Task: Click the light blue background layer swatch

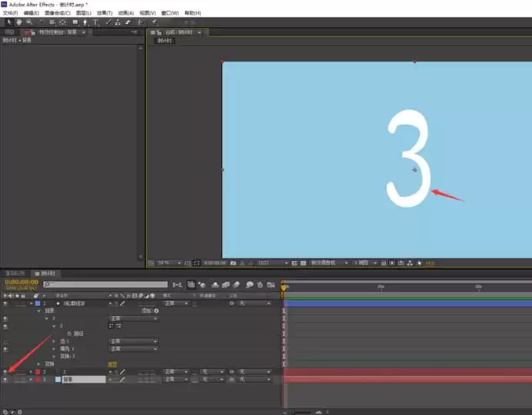Action: [x=58, y=380]
